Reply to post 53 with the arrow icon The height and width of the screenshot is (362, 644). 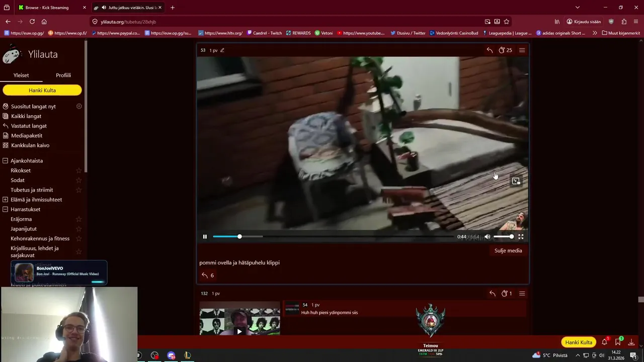(x=490, y=50)
